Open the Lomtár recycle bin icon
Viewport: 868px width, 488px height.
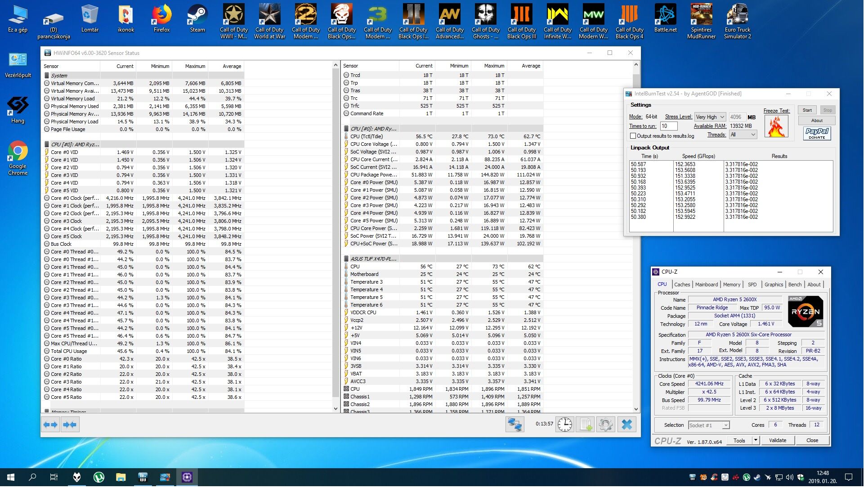click(x=90, y=19)
